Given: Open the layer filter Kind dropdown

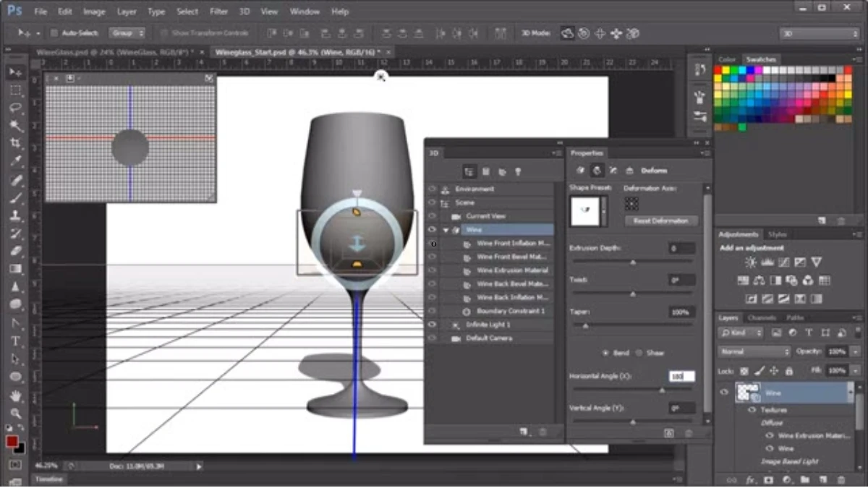Looking at the screenshot, I should 741,333.
